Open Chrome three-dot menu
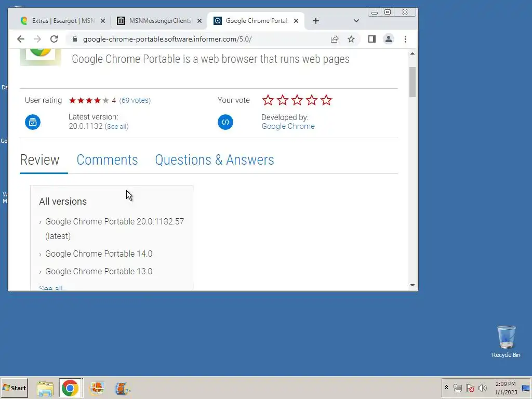532x399 pixels. 405,39
